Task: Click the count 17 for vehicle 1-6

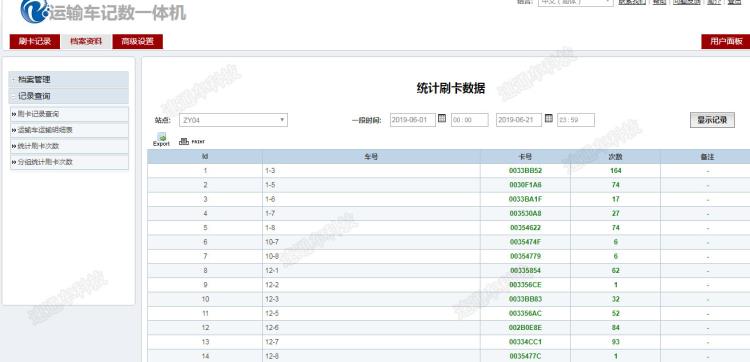Action: point(616,199)
